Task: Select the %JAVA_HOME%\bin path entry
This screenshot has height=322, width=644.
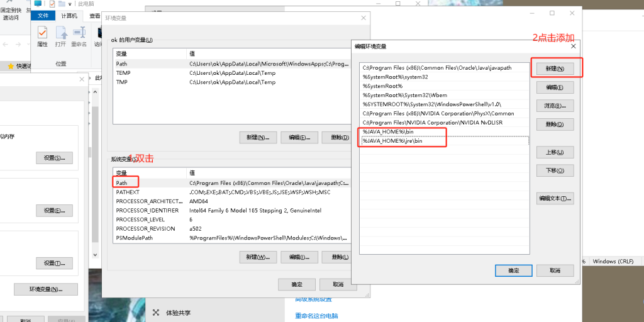Action: pyautogui.click(x=402, y=132)
